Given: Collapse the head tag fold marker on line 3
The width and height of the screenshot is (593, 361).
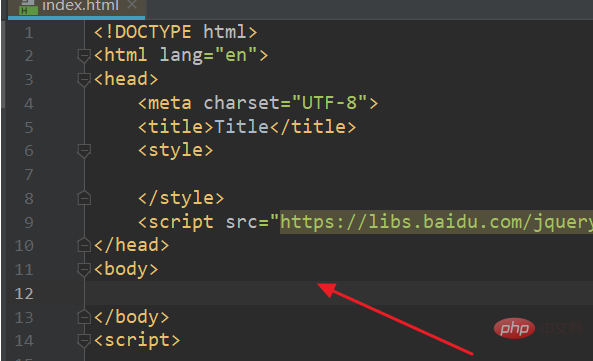Looking at the screenshot, I should pos(84,79).
